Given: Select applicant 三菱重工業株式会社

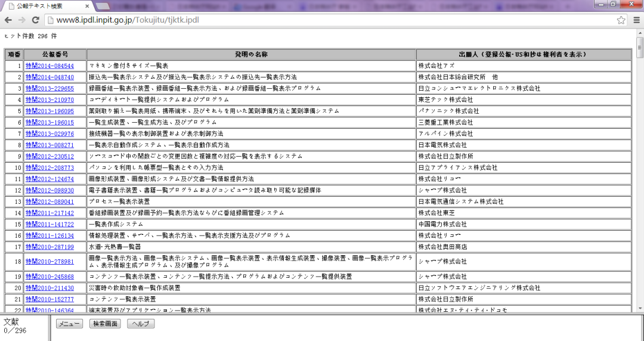Looking at the screenshot, I should 445,122.
